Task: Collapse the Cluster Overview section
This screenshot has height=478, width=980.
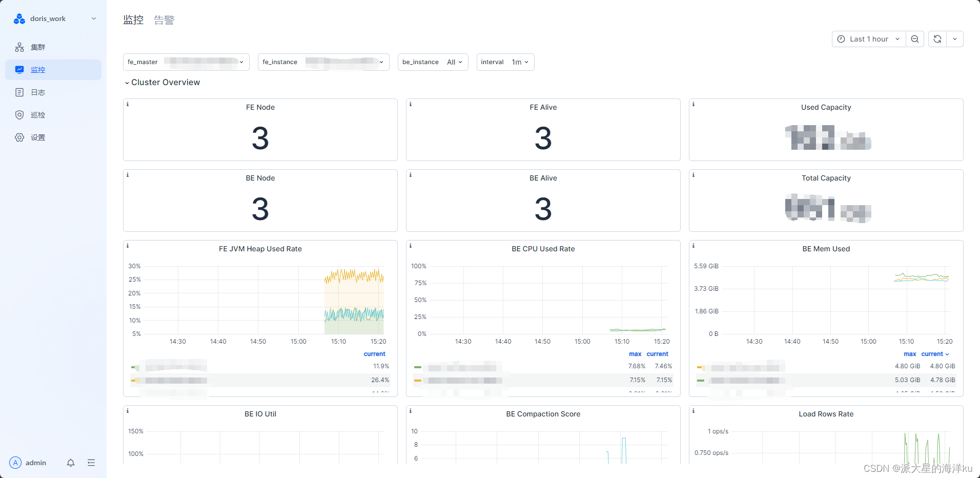Action: coord(127,82)
